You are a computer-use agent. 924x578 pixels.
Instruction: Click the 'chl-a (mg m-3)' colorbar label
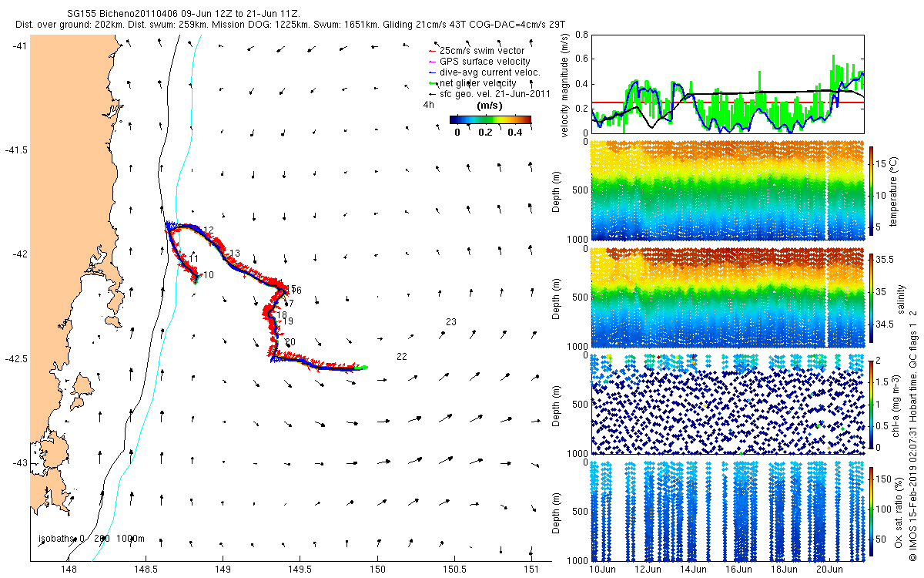tap(897, 404)
